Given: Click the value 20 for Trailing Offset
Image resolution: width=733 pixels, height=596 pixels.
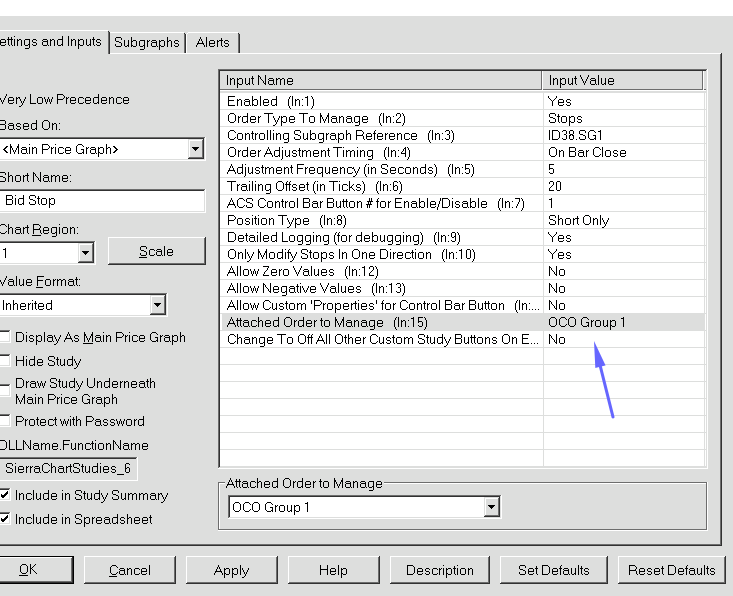Looking at the screenshot, I should pos(555,187).
